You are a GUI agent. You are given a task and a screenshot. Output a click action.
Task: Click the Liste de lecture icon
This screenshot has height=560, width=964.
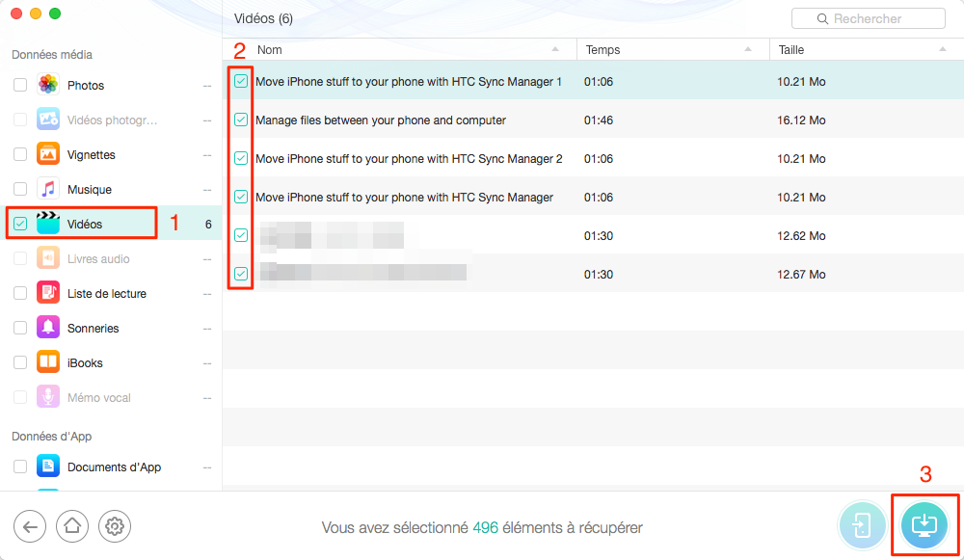(48, 293)
